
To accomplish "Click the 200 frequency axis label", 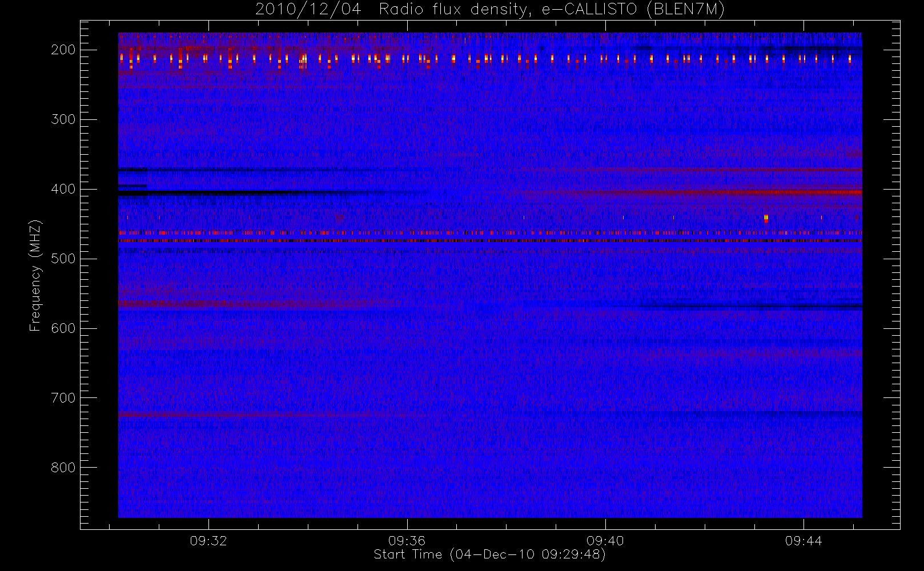I will 63,50.
